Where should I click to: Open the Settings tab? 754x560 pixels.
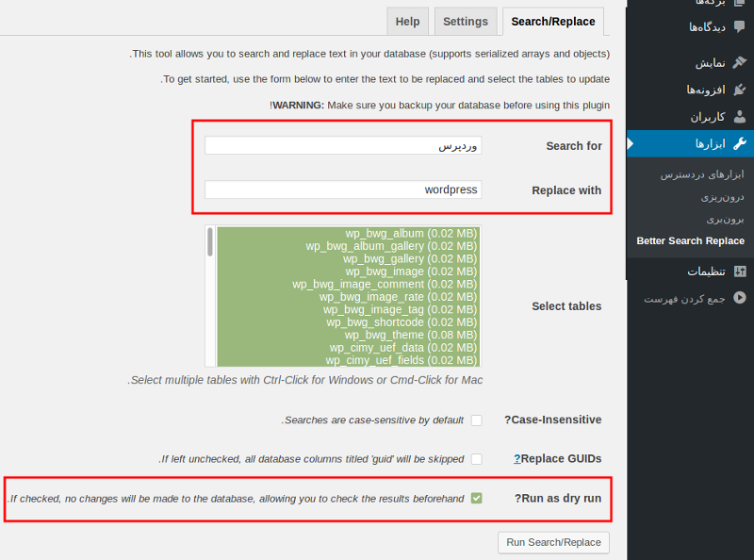[466, 22]
